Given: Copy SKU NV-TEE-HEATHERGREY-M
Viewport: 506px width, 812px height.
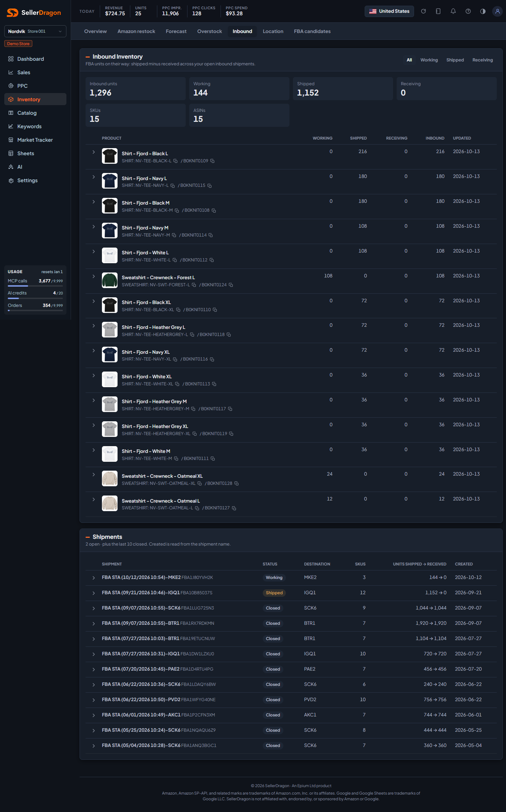Looking at the screenshot, I should [x=193, y=409].
